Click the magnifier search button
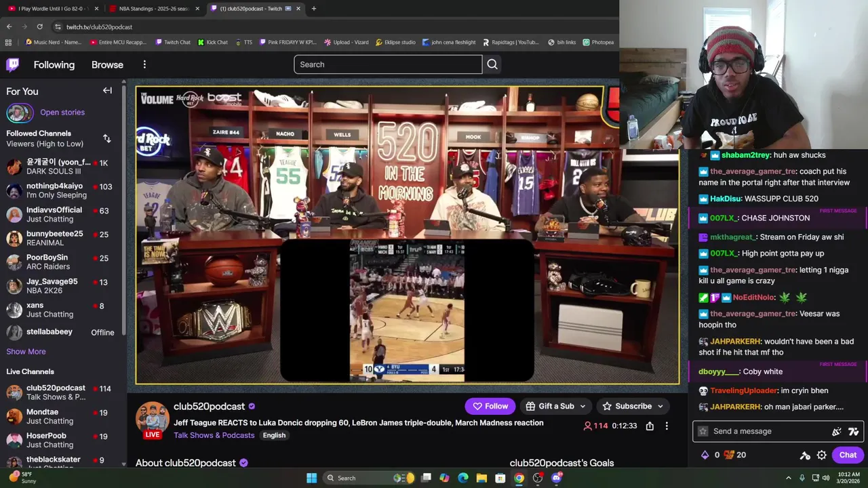Viewport: 868px width, 488px height. [492, 64]
